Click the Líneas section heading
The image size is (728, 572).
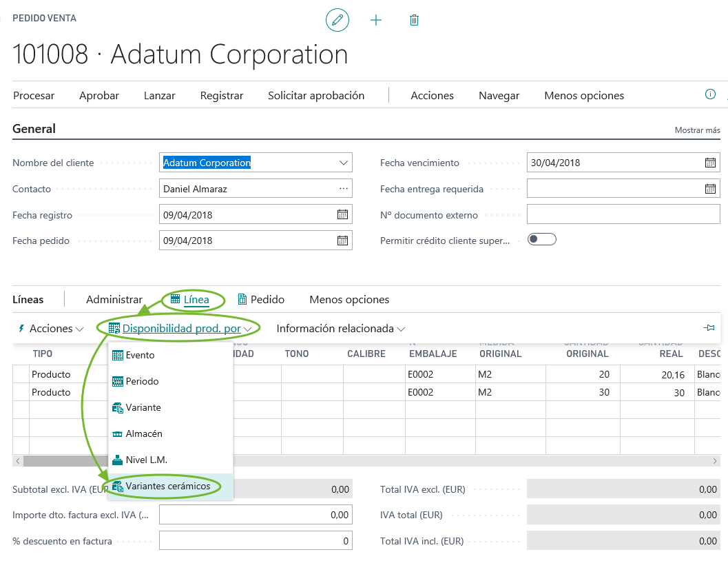coord(28,300)
